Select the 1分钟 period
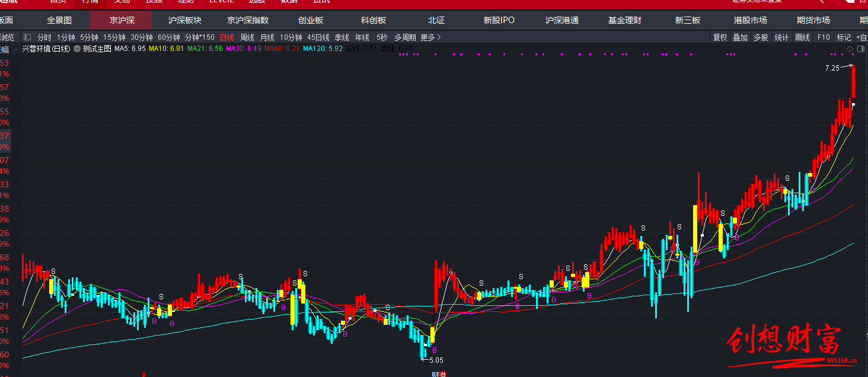 point(66,37)
